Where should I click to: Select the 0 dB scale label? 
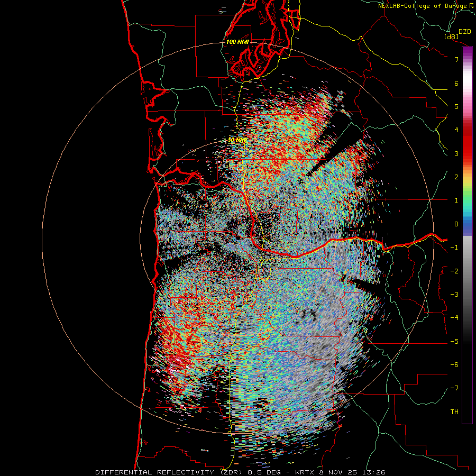coord(456,224)
